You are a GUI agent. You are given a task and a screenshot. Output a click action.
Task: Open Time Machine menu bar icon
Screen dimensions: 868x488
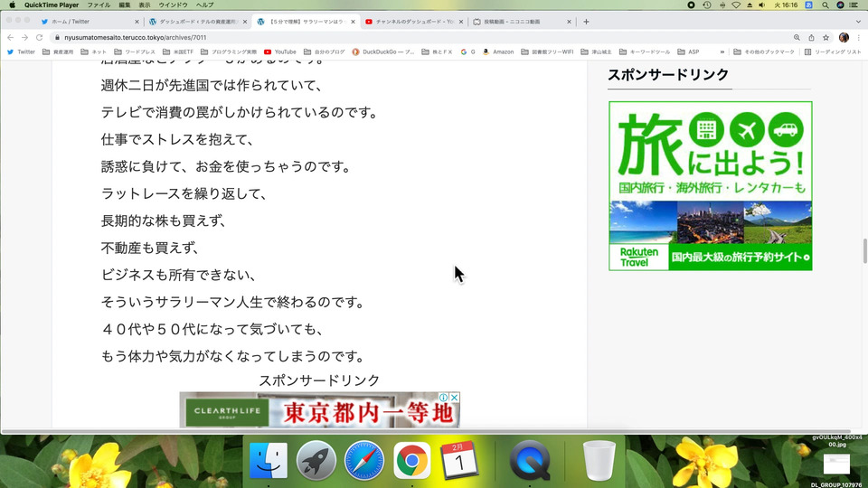[707, 5]
